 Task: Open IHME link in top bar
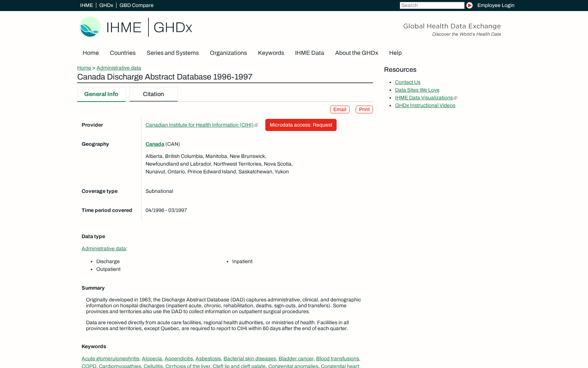pos(86,5)
